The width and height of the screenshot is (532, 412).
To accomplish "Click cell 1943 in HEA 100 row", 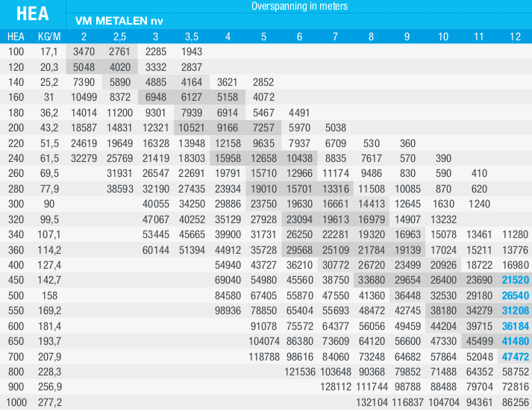I will coord(192,51).
